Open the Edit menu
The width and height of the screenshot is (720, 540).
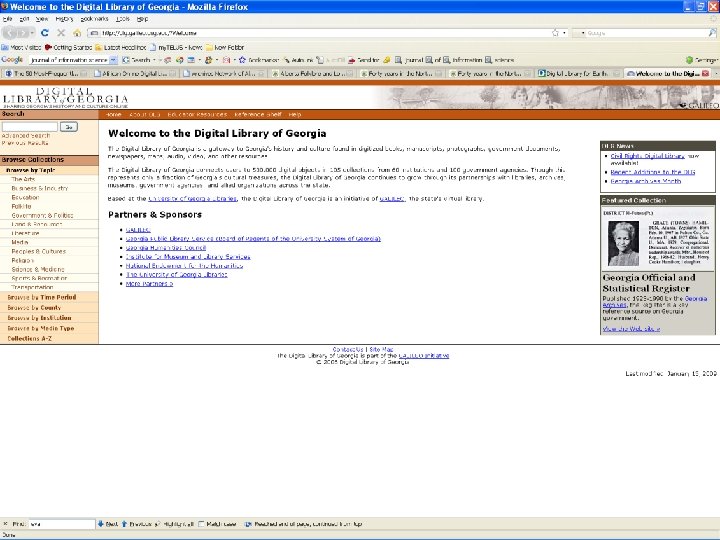(24, 19)
